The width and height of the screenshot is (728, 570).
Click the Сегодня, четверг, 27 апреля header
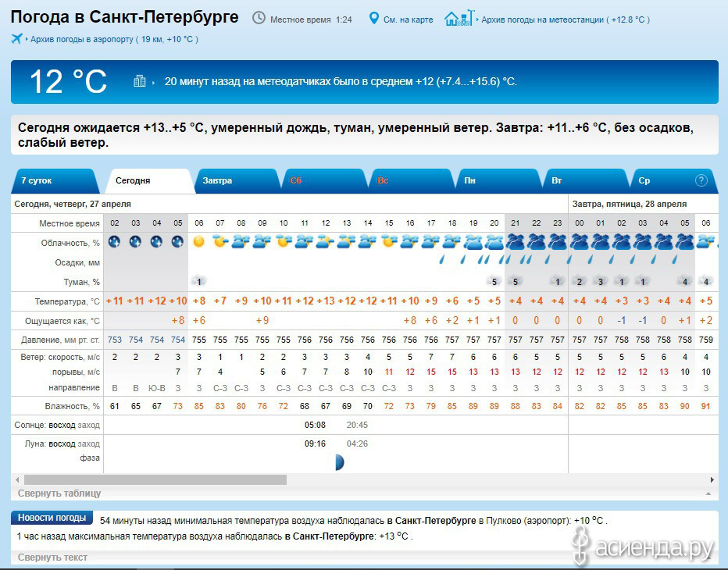tap(73, 204)
